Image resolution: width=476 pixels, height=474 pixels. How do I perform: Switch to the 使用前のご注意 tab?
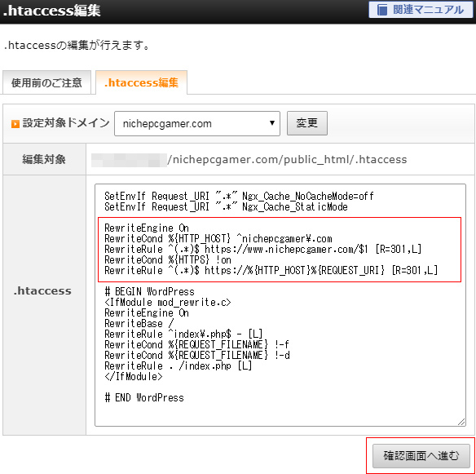(x=46, y=82)
